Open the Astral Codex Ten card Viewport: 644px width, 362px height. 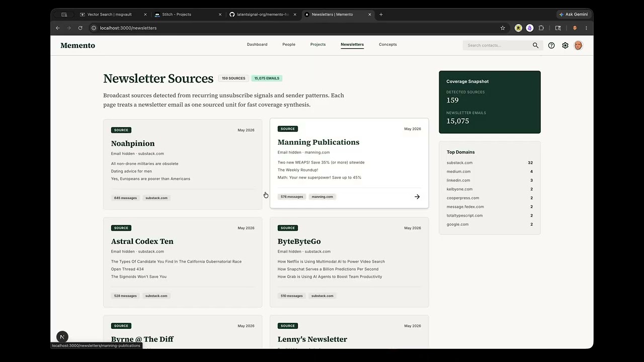click(x=183, y=262)
